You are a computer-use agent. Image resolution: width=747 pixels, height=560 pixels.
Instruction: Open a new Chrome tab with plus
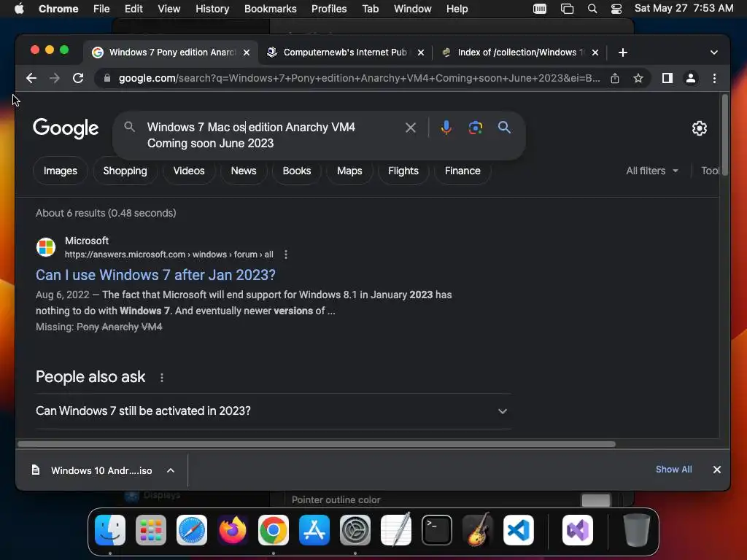coord(623,52)
